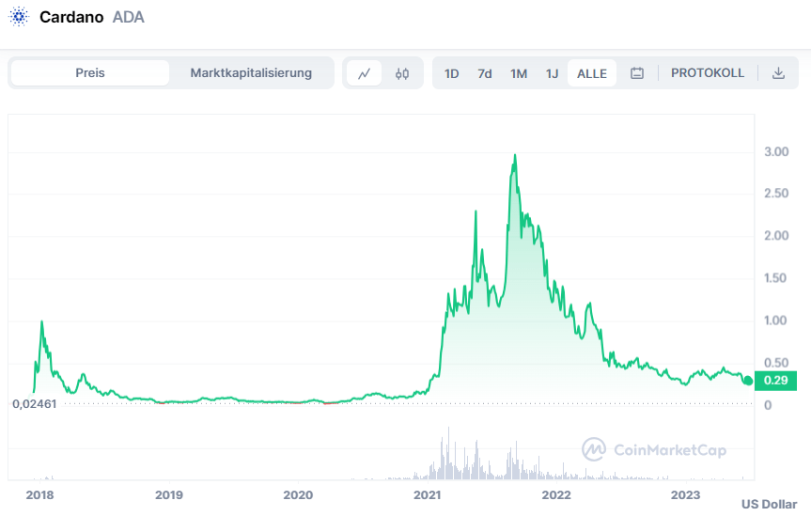Click the 2019 axis label

pyautogui.click(x=169, y=495)
